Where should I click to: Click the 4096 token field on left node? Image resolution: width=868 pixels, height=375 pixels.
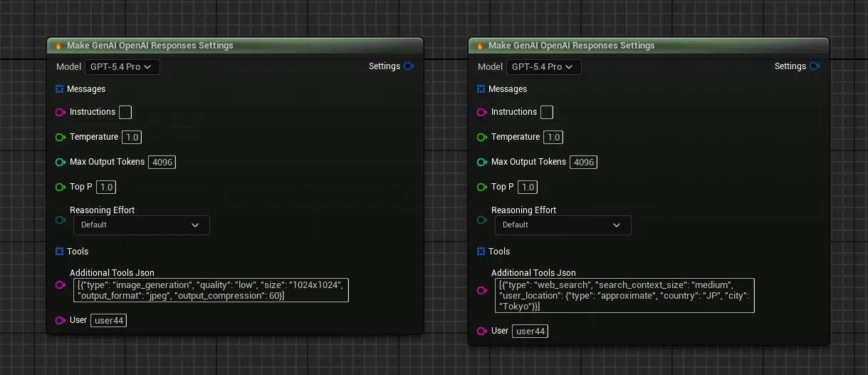[162, 162]
